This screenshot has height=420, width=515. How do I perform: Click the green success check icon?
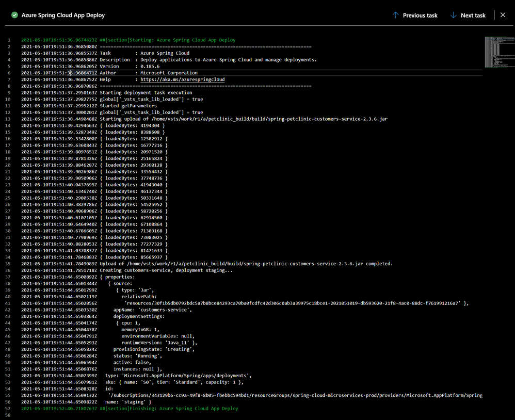click(14, 15)
